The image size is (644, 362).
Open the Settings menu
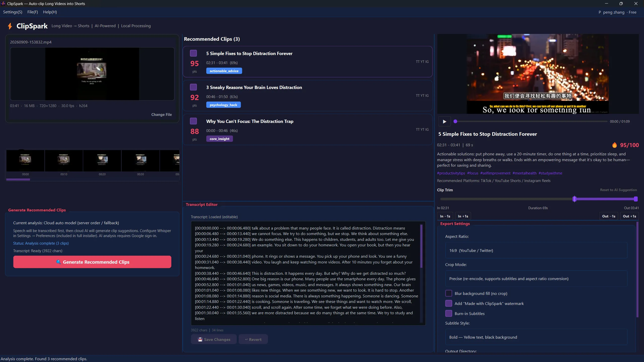point(13,12)
